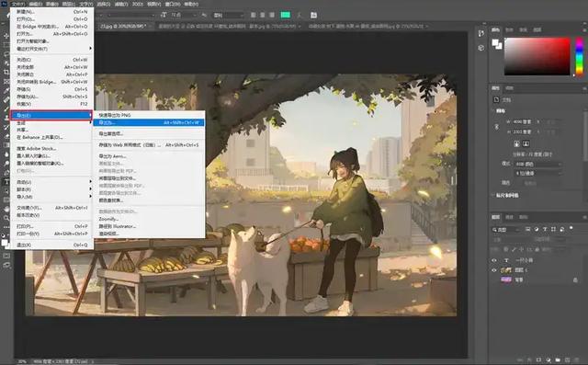Choose Quick Export as PNG

pos(149,115)
